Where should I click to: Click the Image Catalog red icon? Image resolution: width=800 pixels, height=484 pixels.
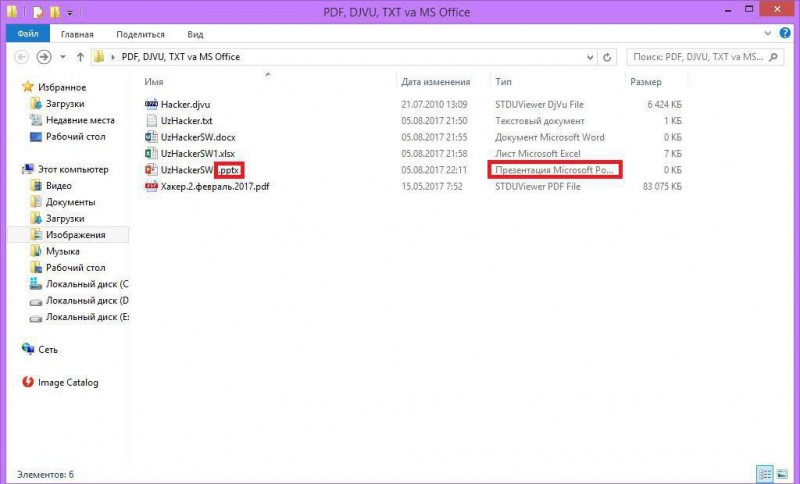tap(28, 381)
